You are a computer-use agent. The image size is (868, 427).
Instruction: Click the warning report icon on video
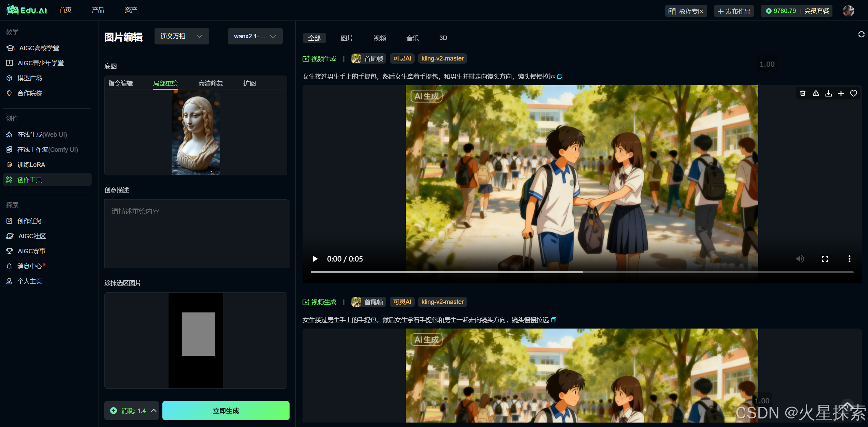[816, 93]
